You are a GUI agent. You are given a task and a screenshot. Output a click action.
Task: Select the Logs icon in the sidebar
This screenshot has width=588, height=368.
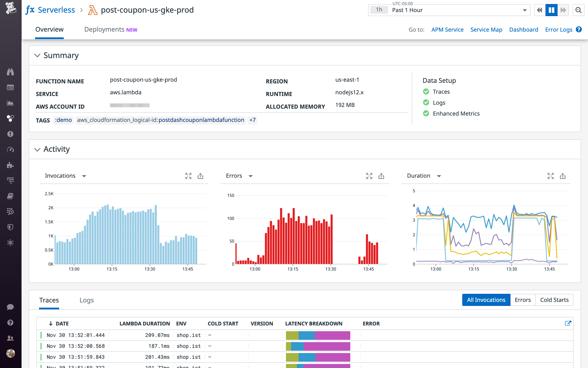[11, 180]
